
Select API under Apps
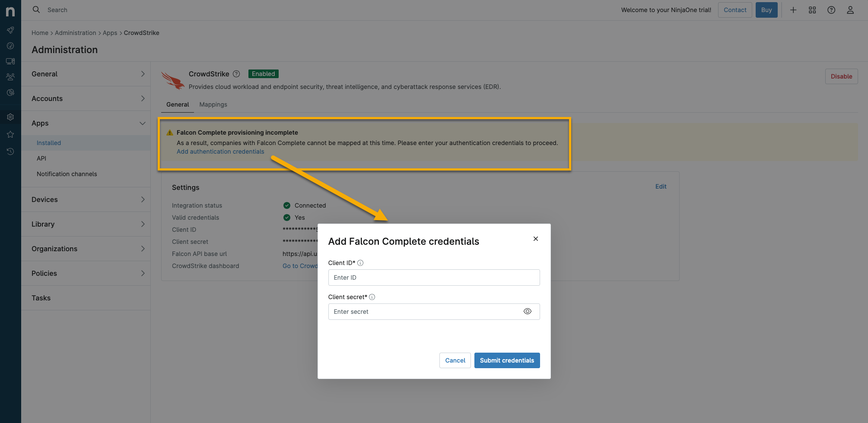tap(86, 158)
